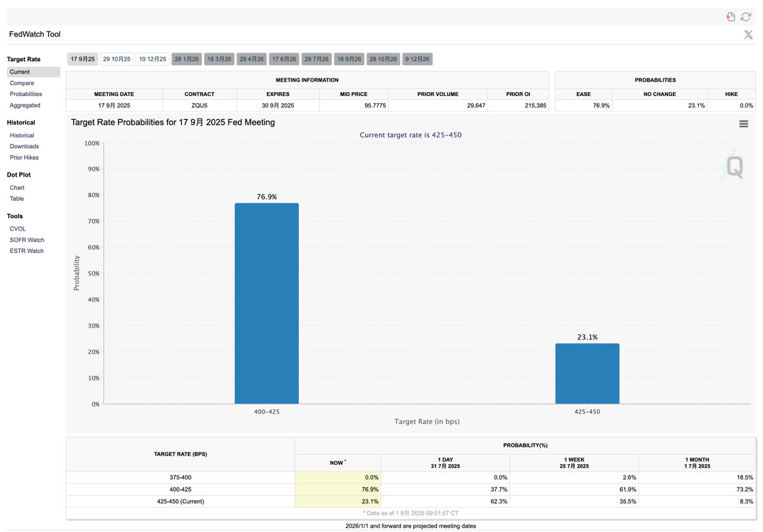Switch to the 10 12月25 meeting tab
The width and height of the screenshot is (763, 532).
pos(153,59)
